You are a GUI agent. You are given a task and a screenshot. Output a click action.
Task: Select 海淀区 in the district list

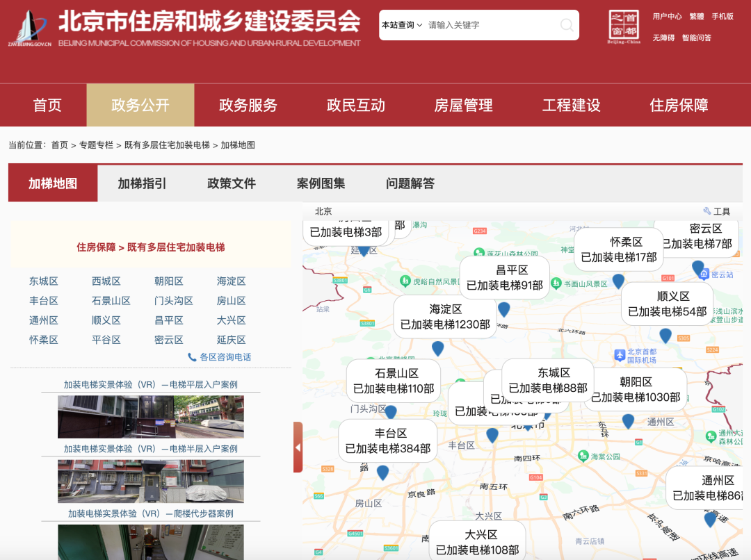pyautogui.click(x=231, y=281)
